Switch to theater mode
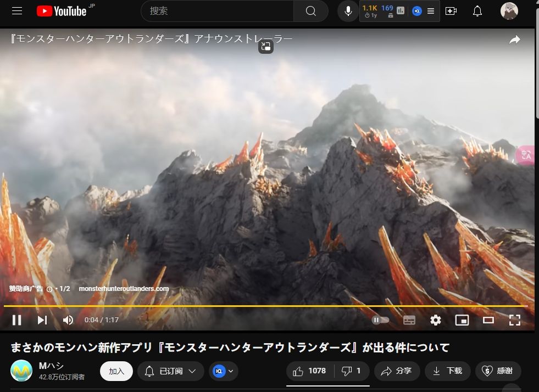The image size is (539, 392). point(488,320)
